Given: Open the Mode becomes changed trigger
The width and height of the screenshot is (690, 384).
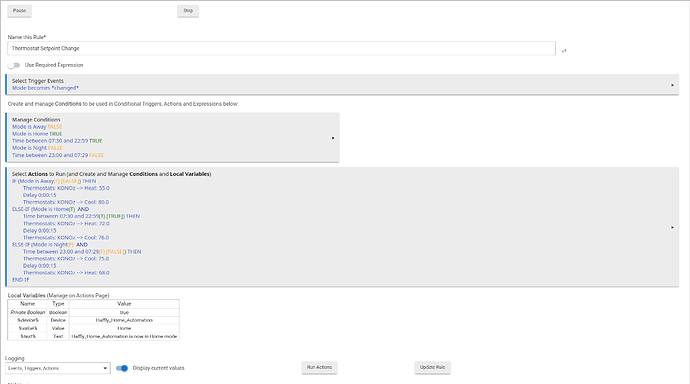Looking at the screenshot, I should point(45,88).
